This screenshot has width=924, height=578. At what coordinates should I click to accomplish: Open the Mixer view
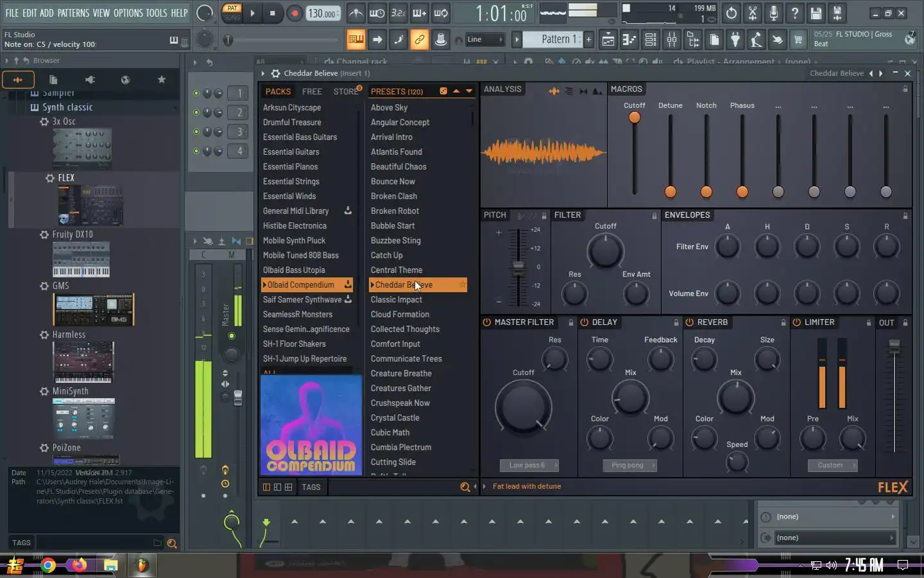click(672, 40)
